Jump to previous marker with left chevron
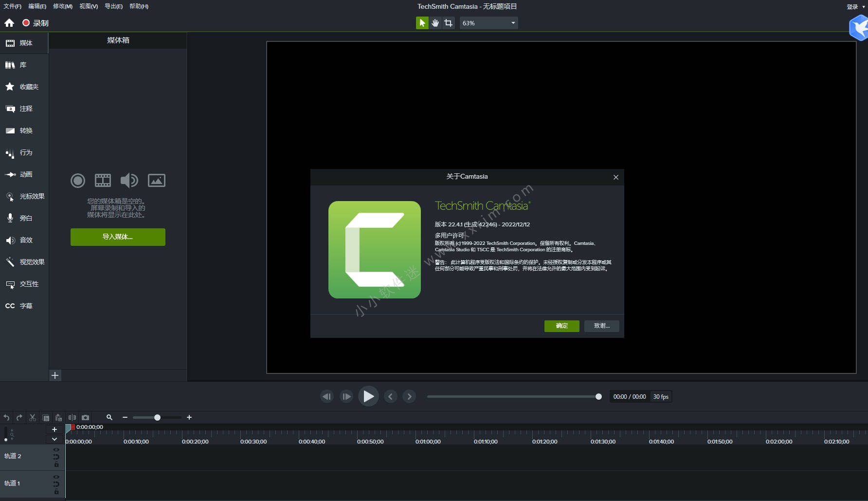This screenshot has width=868, height=501. (391, 396)
